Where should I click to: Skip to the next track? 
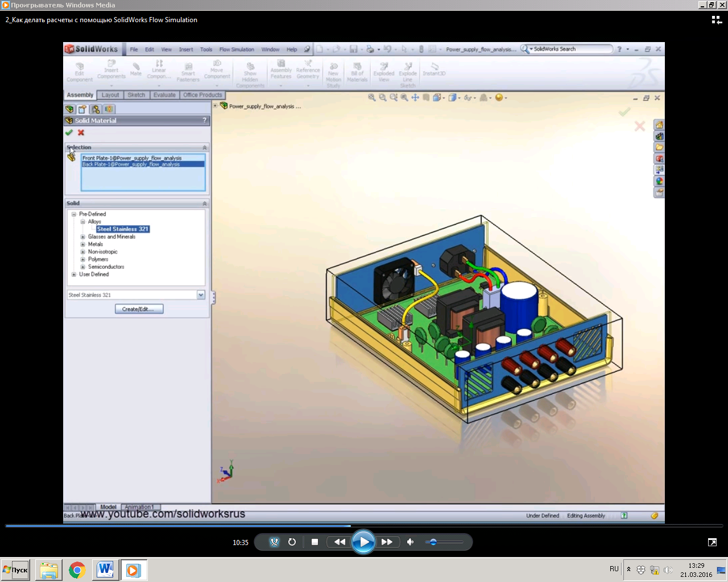coord(387,542)
